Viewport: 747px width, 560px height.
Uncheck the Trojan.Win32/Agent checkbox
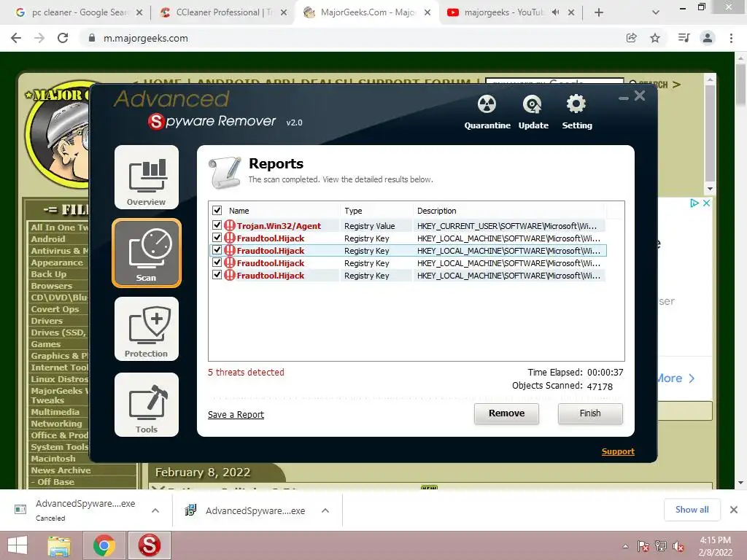click(x=217, y=225)
